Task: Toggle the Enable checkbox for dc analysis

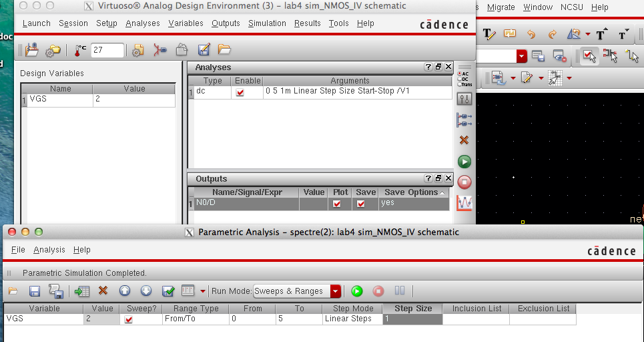Action: tap(240, 93)
